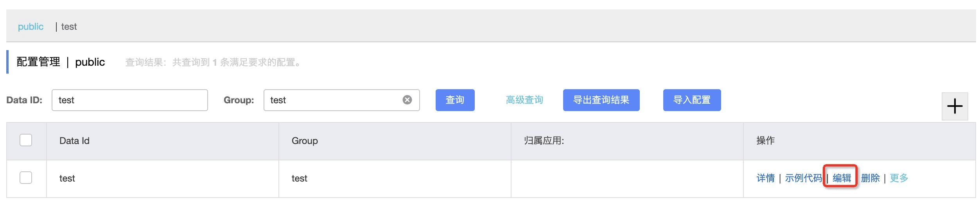
Task: Open the 示例代码 sample code link
Action: point(803,178)
